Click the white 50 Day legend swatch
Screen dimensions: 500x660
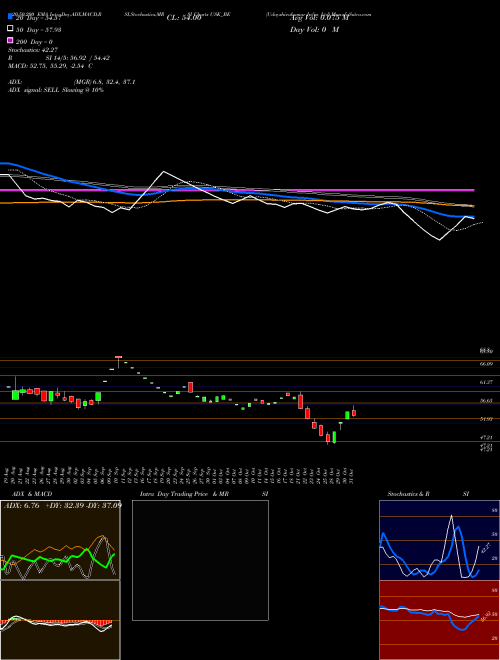10,29
